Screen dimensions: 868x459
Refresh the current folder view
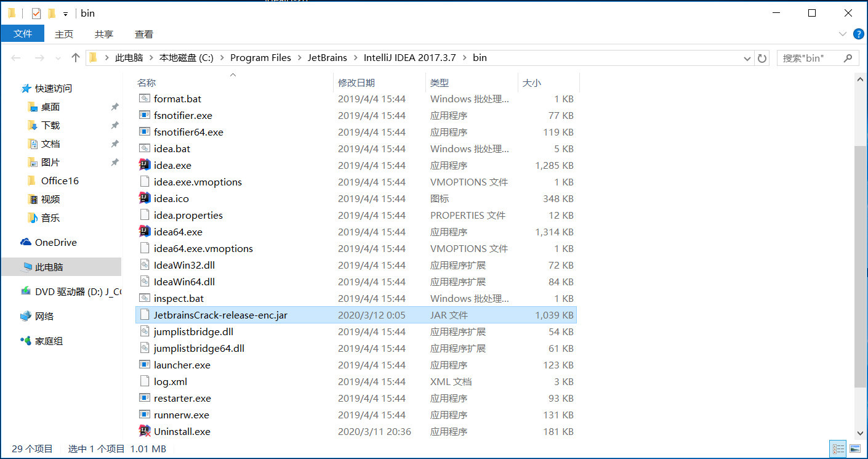point(762,58)
